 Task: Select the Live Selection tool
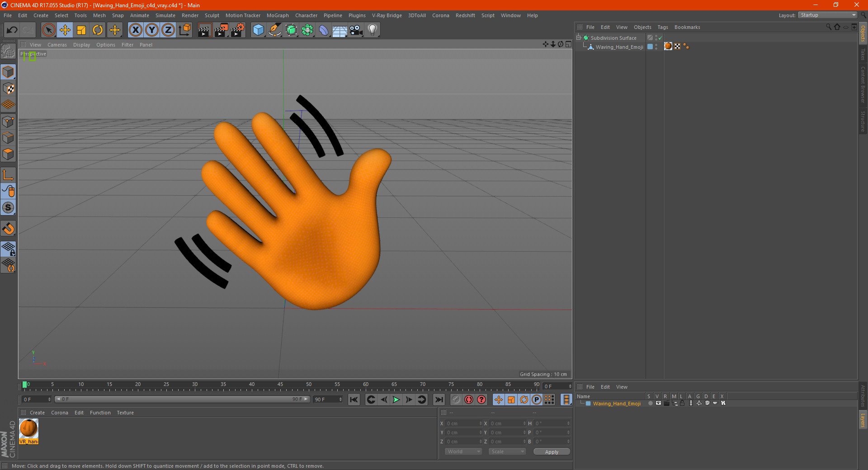coord(48,30)
